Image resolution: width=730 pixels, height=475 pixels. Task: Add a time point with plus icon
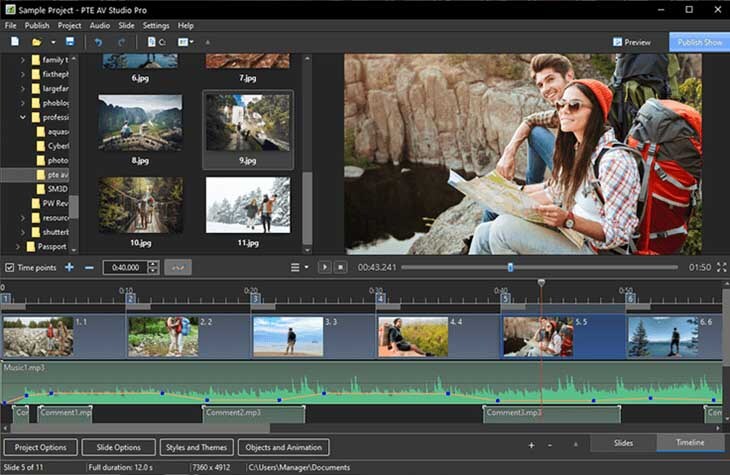(69, 267)
